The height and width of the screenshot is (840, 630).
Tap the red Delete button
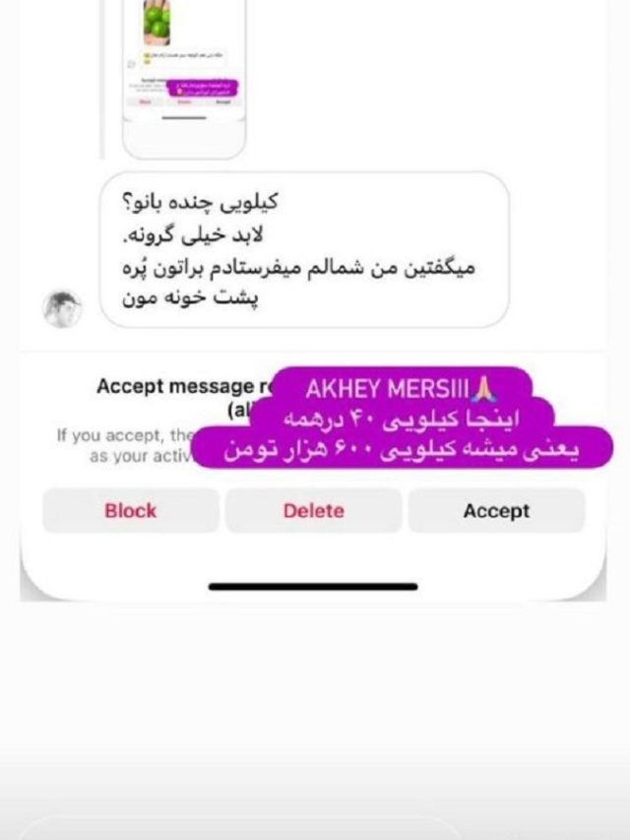point(313,510)
